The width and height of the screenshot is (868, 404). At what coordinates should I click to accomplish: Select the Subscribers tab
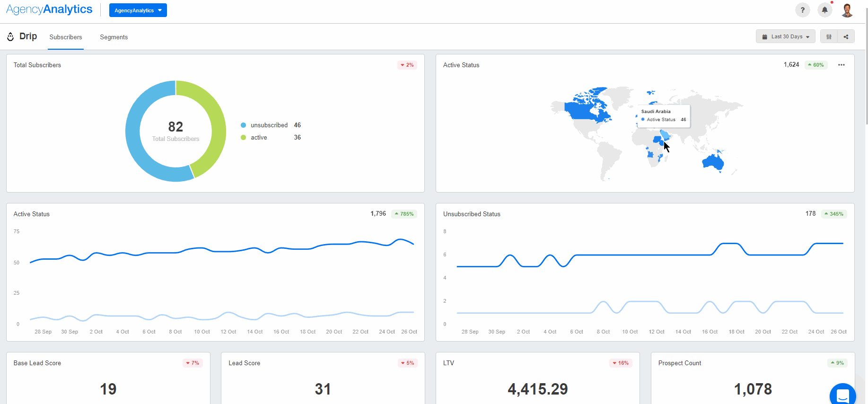66,37
